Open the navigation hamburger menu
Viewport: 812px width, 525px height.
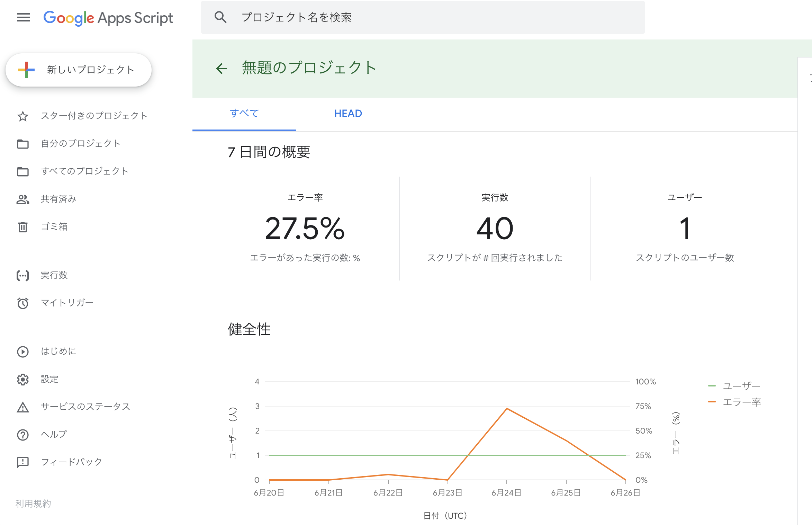click(23, 17)
